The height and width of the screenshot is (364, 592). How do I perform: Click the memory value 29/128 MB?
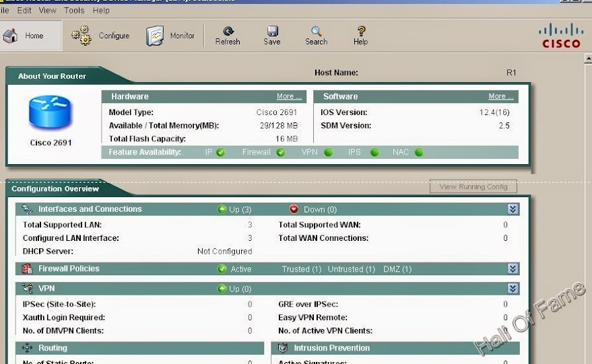coord(279,126)
